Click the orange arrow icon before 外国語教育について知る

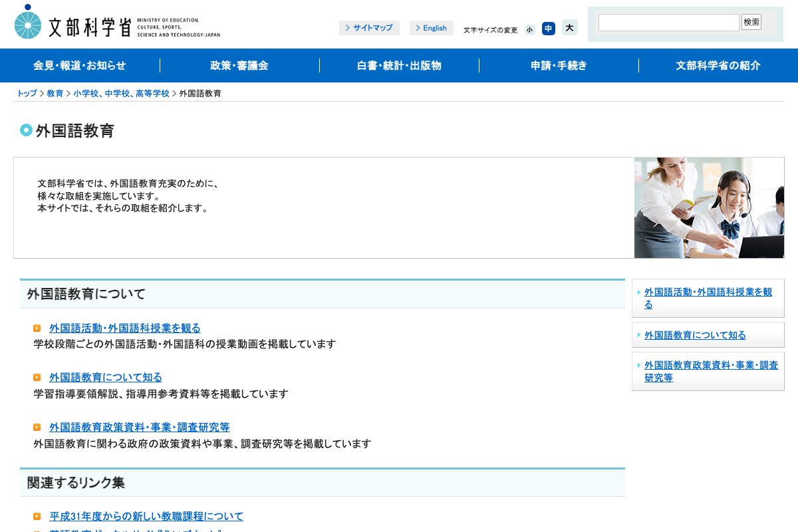click(37, 377)
